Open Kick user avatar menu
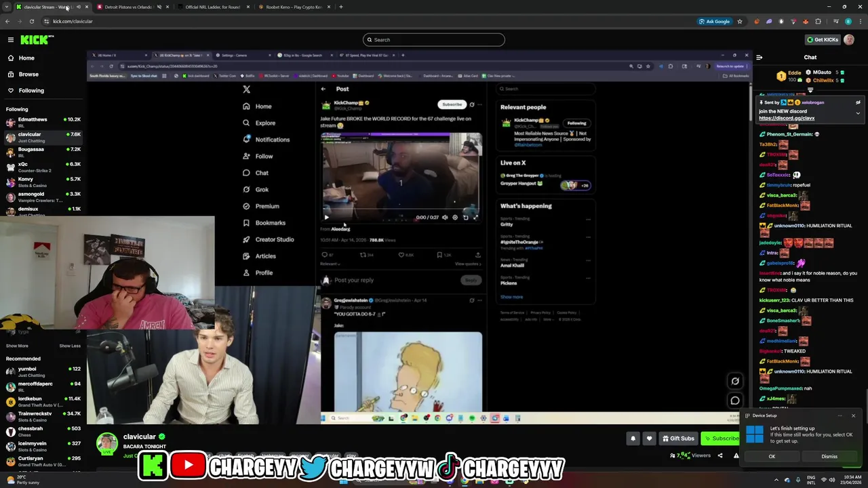Screen dimensions: 868x488 pos(849,40)
